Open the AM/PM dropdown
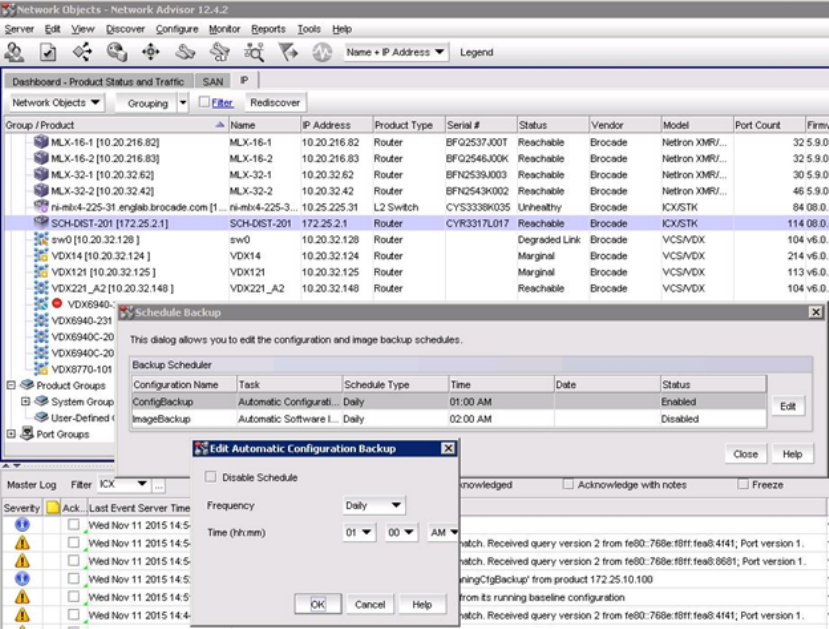Viewport: 829px width, 629px height. (x=443, y=532)
